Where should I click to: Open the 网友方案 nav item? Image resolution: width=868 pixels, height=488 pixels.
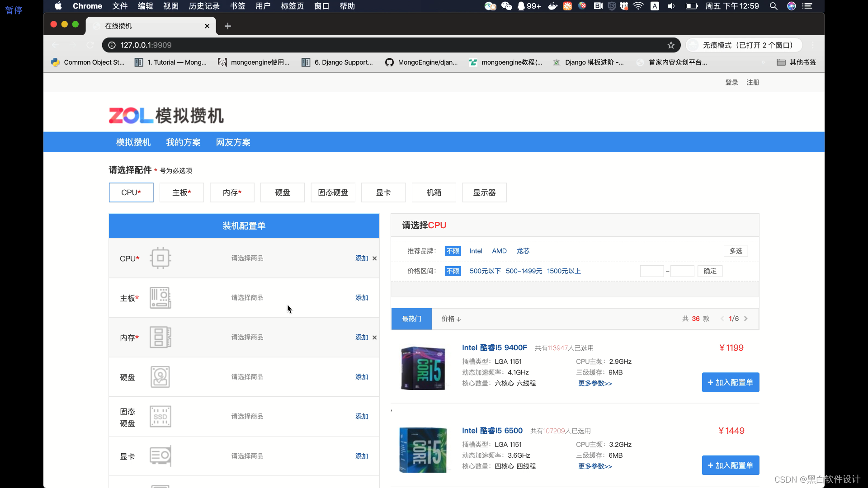tap(233, 142)
